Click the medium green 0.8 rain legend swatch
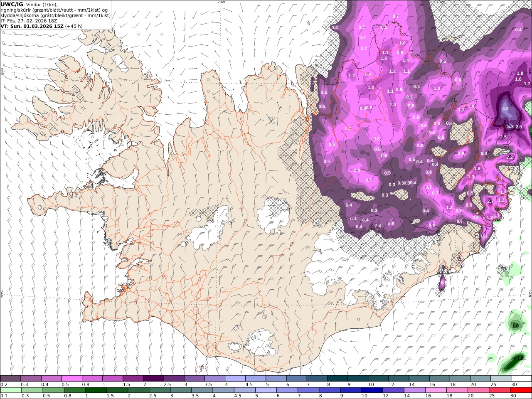This screenshot has height=399, width=532. coord(75,390)
